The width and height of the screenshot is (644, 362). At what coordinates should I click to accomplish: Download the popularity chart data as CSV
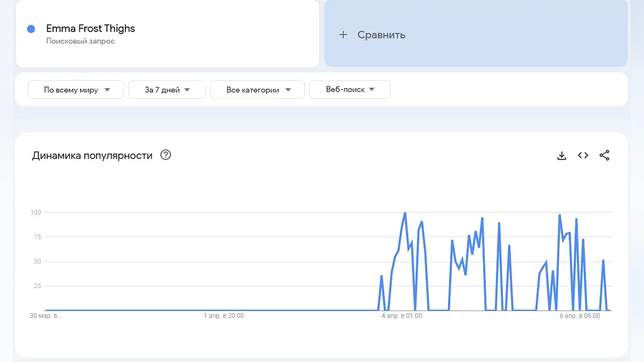pyautogui.click(x=561, y=156)
